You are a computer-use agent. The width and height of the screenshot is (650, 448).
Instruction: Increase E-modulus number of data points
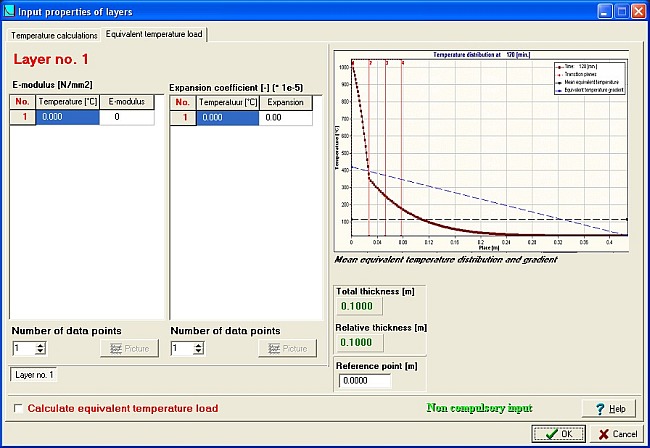point(40,345)
